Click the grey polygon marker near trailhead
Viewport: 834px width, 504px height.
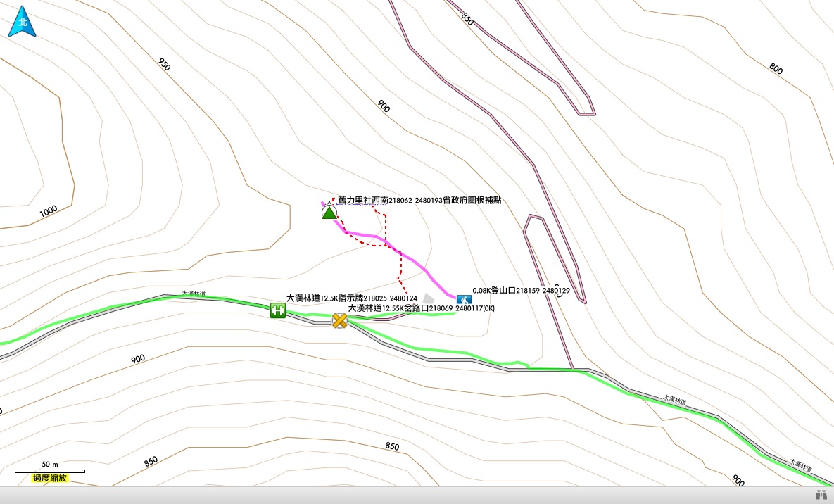428,299
